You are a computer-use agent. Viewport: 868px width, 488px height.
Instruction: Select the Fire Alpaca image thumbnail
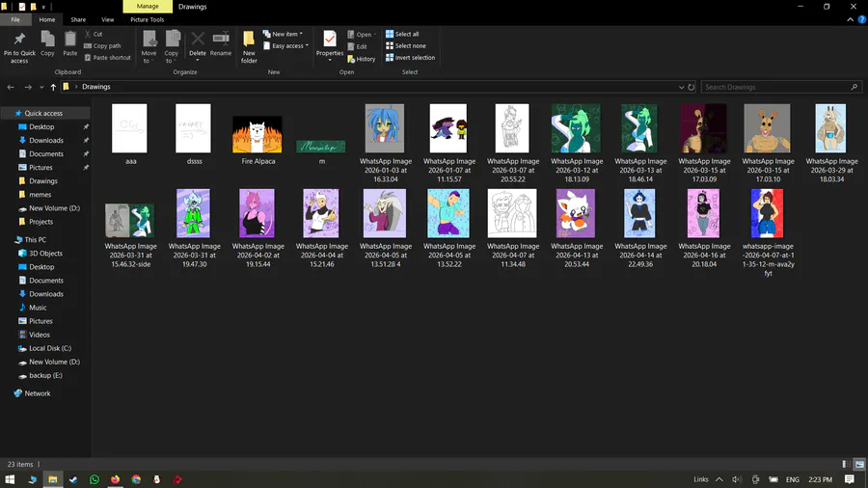[258, 134]
